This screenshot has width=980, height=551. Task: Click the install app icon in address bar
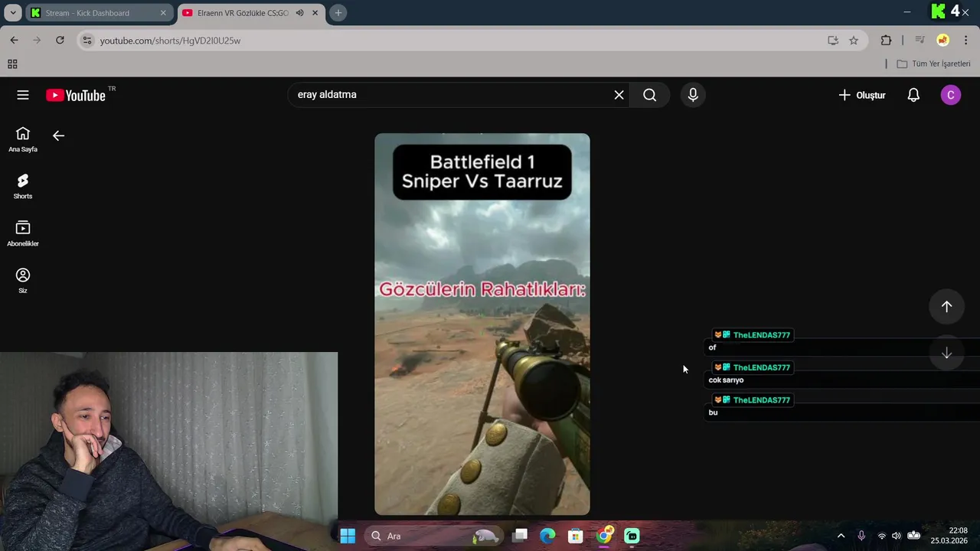point(833,41)
